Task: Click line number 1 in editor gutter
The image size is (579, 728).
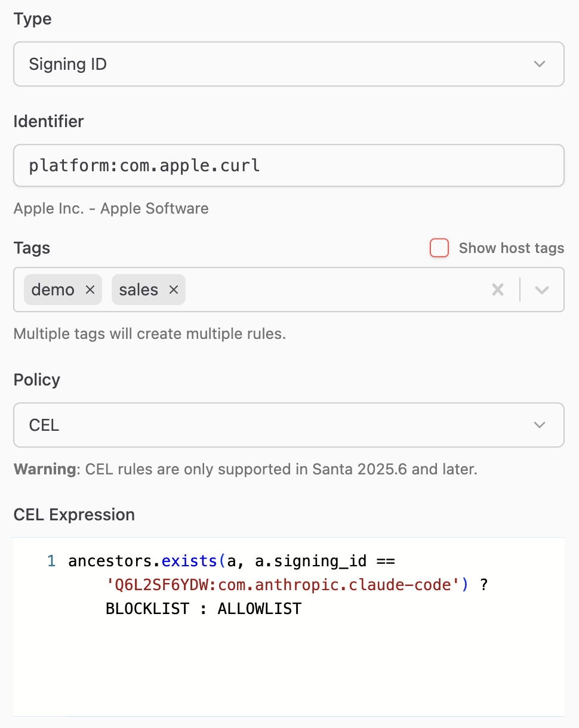Action: [x=51, y=561]
